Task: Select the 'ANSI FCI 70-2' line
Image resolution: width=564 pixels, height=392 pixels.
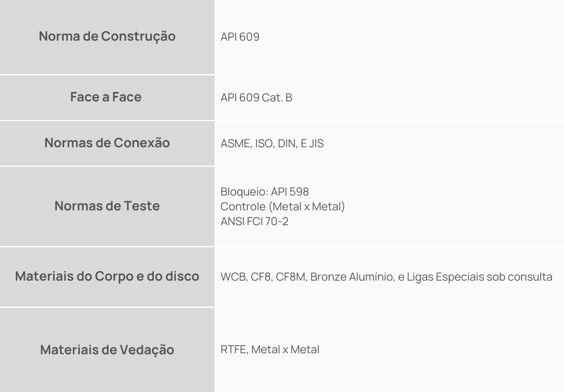Action: click(x=254, y=221)
